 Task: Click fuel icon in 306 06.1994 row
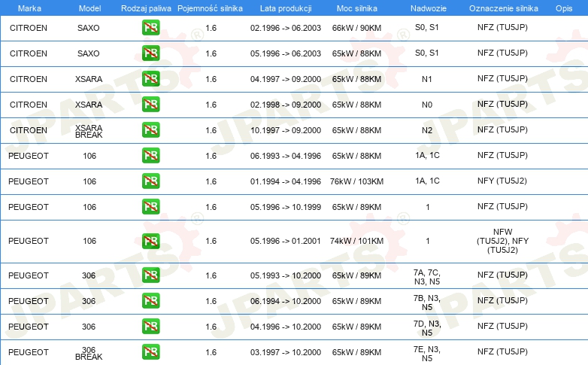click(150, 300)
